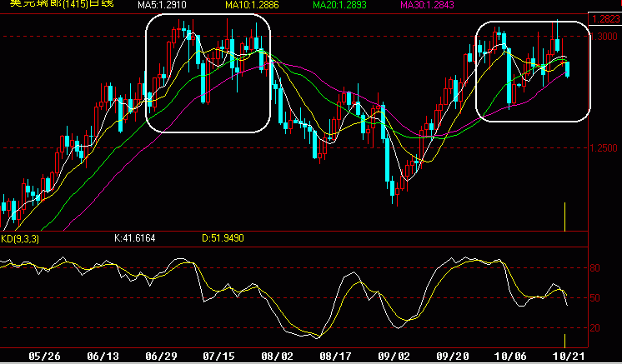Image resolution: width=622 pixels, height=364 pixels.
Task: Click the yellow cursor line in price chart
Action: click(564, 217)
